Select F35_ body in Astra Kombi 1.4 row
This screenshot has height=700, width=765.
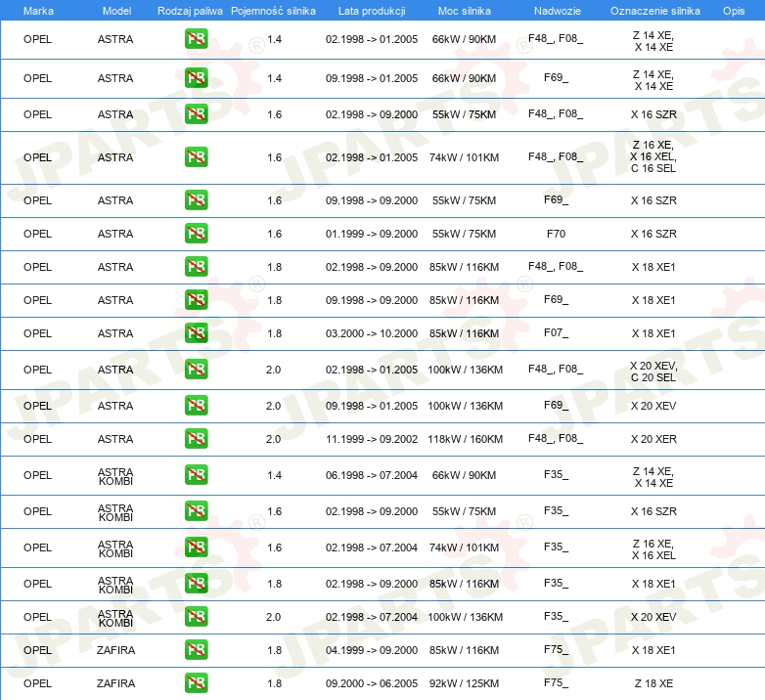click(x=557, y=475)
